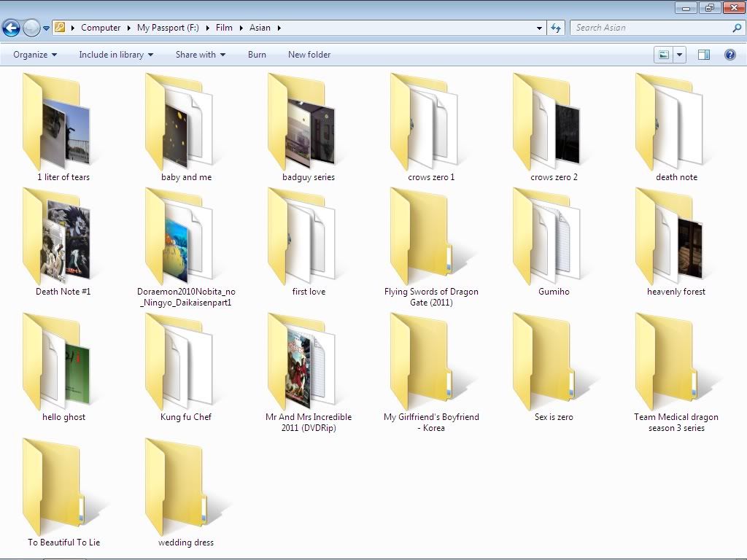Image resolution: width=747 pixels, height=560 pixels.
Task: Navigate to 'Computer' in the address bar
Action: (101, 28)
